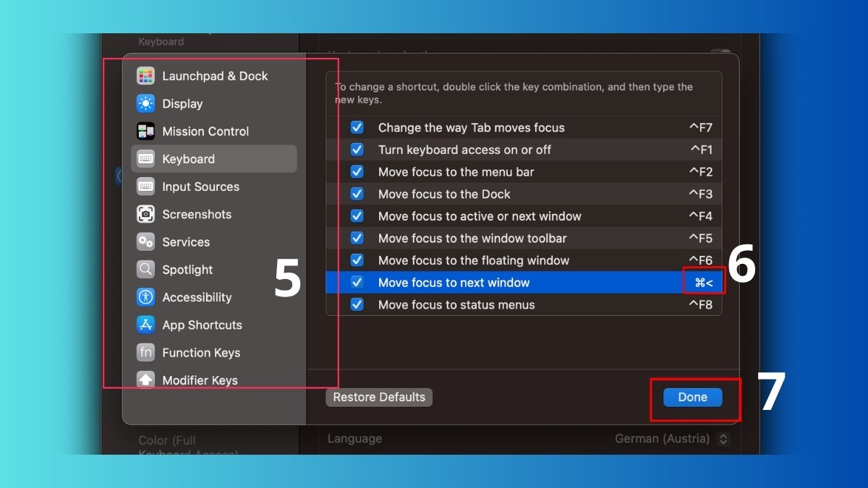Screen dimensions: 868x488
Task: Click the Display sun icon
Action: tap(146, 103)
